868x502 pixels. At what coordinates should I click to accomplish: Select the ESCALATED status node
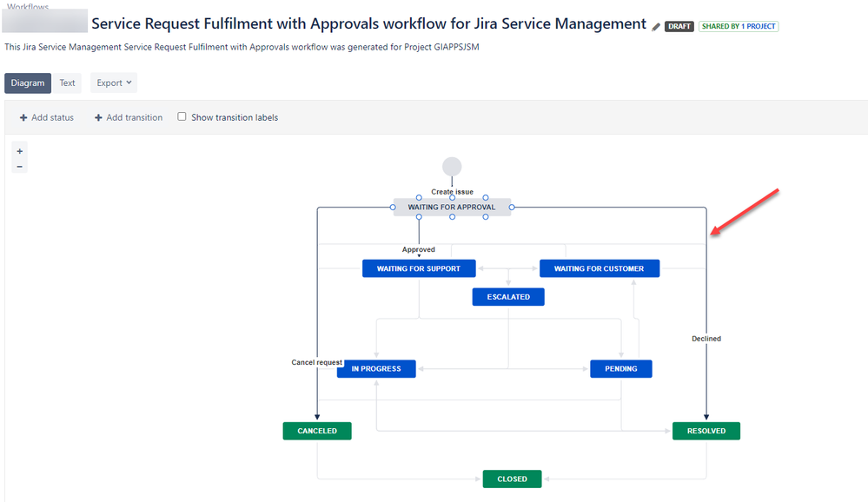tap(508, 297)
